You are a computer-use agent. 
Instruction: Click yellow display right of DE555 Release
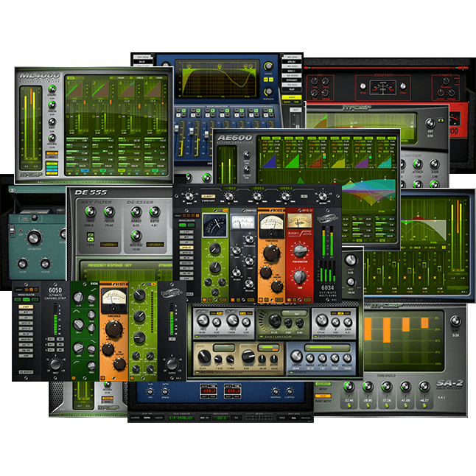(155, 245)
